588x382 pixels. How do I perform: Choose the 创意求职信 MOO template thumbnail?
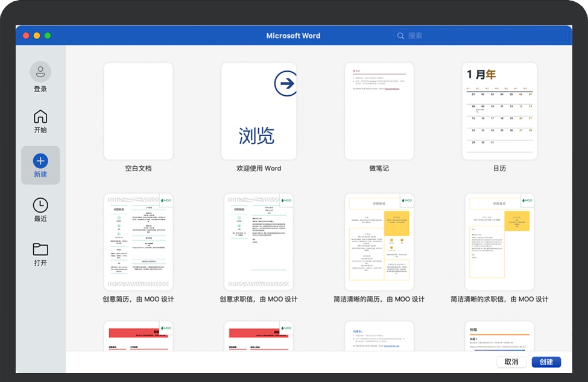(x=259, y=242)
